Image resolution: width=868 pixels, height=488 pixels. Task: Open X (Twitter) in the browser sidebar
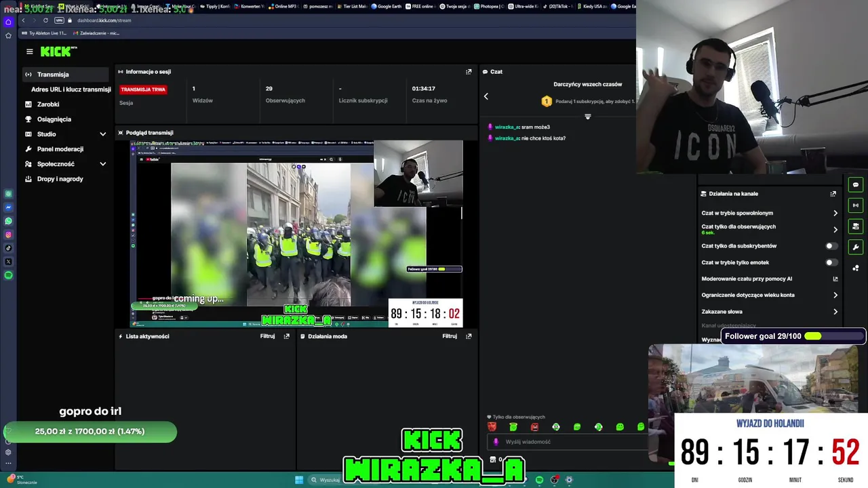[x=8, y=262]
